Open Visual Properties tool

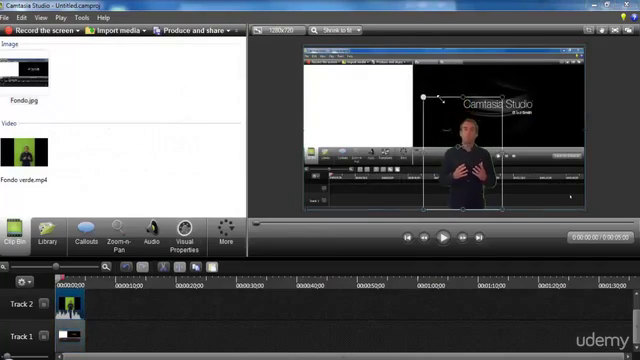(184, 236)
